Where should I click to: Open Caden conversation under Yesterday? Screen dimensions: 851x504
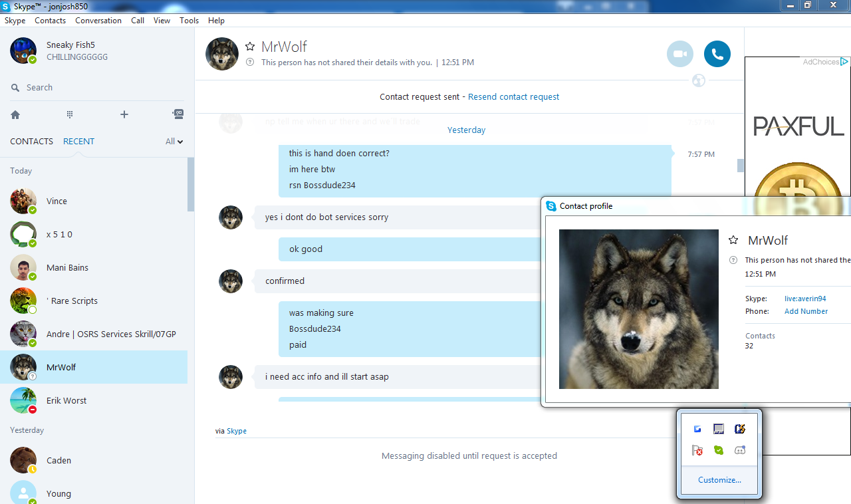pos(94,460)
